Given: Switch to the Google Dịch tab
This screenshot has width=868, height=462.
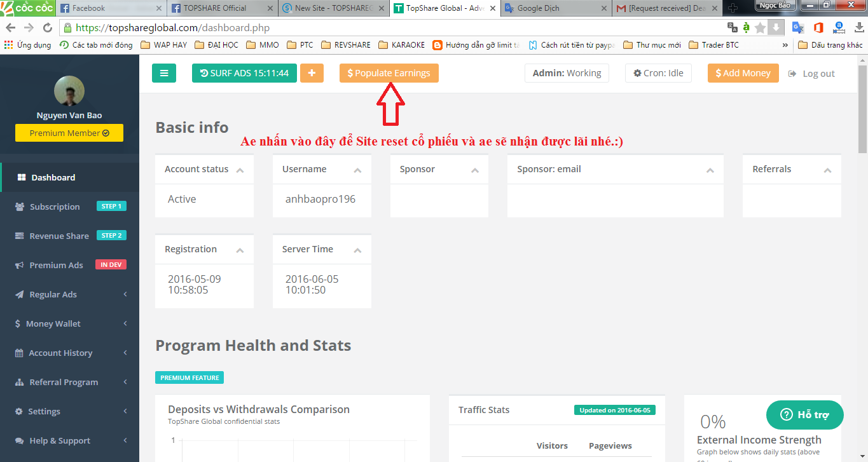Looking at the screenshot, I should (555, 8).
